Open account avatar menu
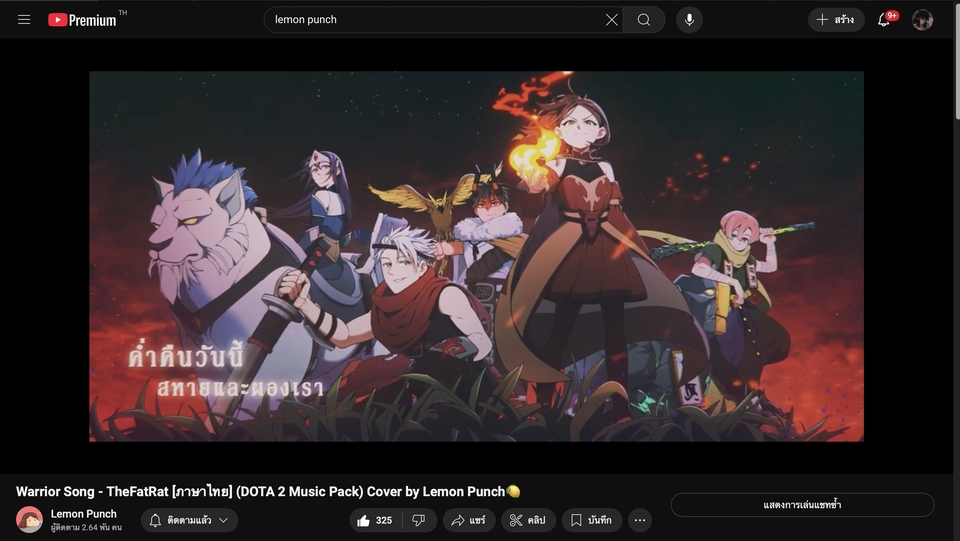This screenshot has width=960, height=541. pyautogui.click(x=922, y=20)
